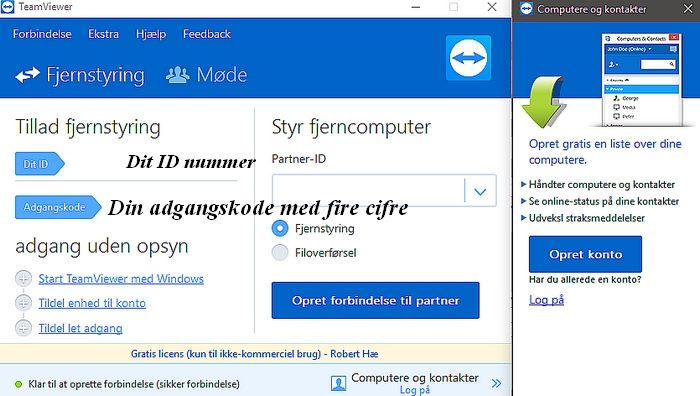Click the green download arrow graphic
The image size is (700, 396).
(543, 102)
